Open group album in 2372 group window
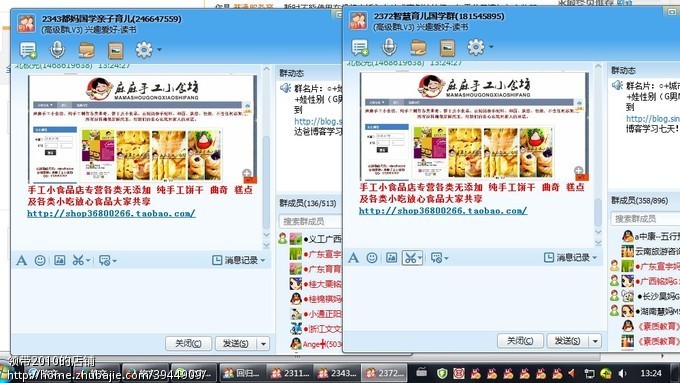680x383 pixels. pyautogui.click(x=447, y=48)
